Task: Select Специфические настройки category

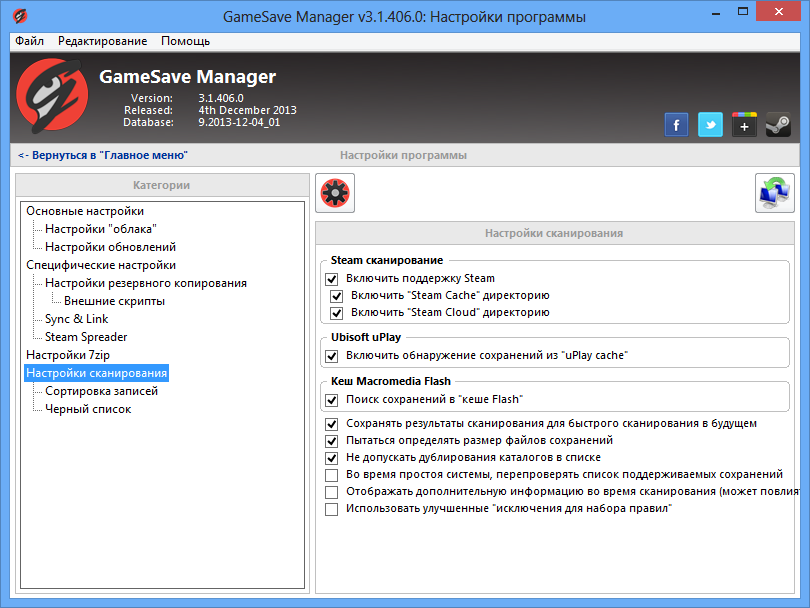Action: coord(101,265)
